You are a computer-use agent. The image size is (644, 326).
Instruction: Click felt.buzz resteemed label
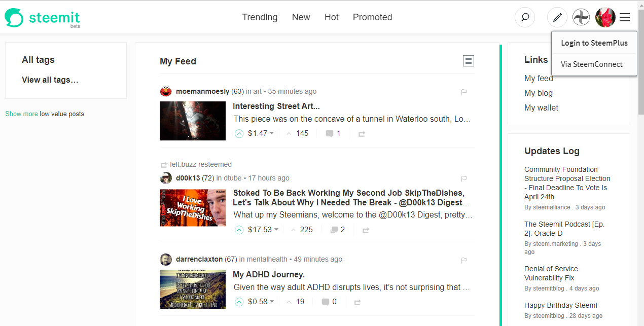pos(201,164)
